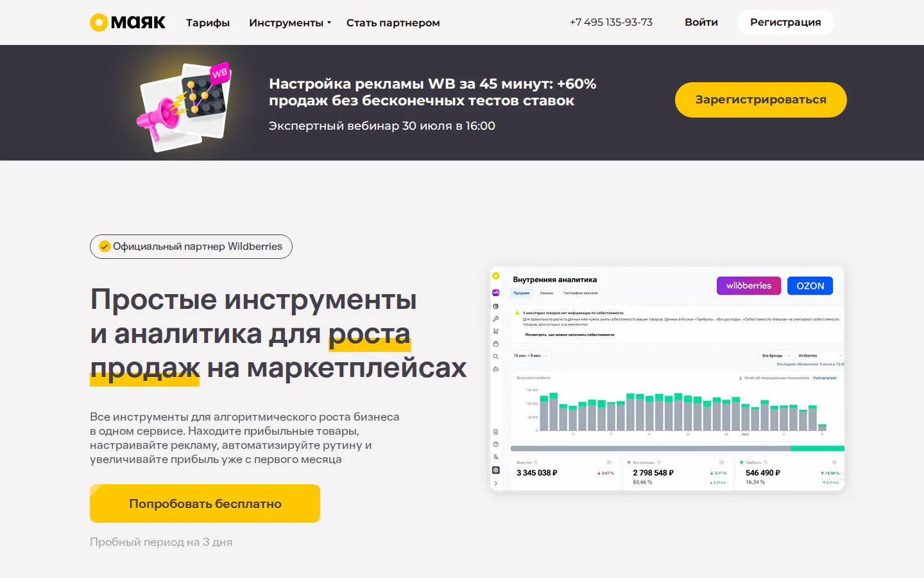Click the Экспертный вебинар 30 июля в 16:00 text
This screenshot has width=924, height=578.
pos(382,126)
